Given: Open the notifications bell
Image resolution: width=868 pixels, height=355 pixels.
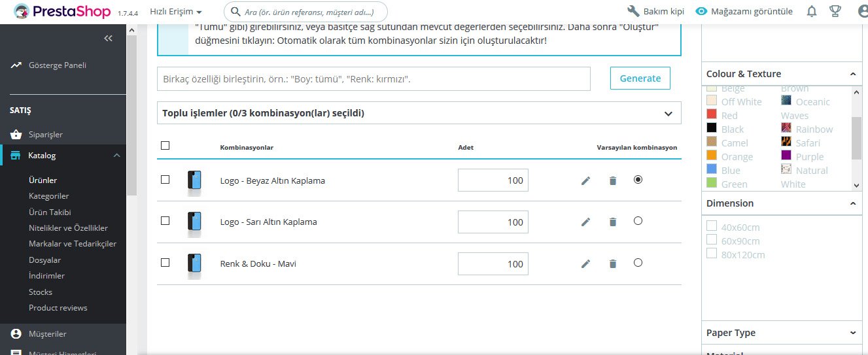Looking at the screenshot, I should [x=812, y=11].
